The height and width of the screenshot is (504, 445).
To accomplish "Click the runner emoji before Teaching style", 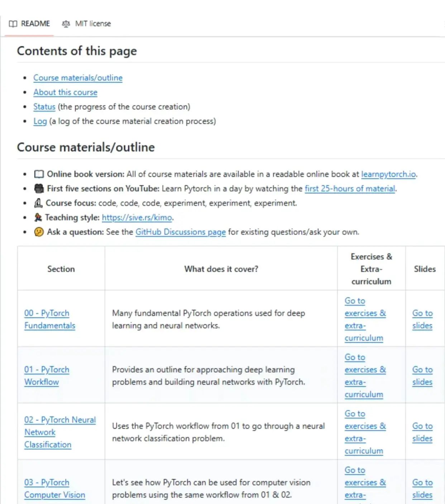I will click(38, 217).
